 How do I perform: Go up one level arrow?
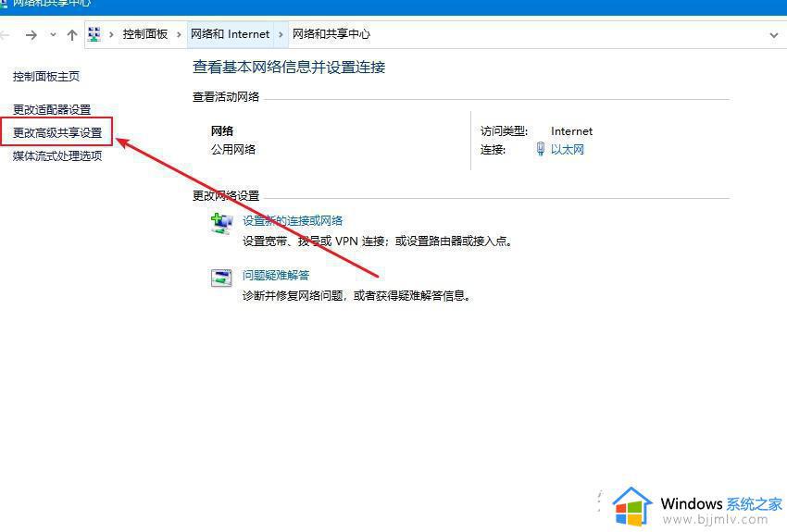coord(72,34)
